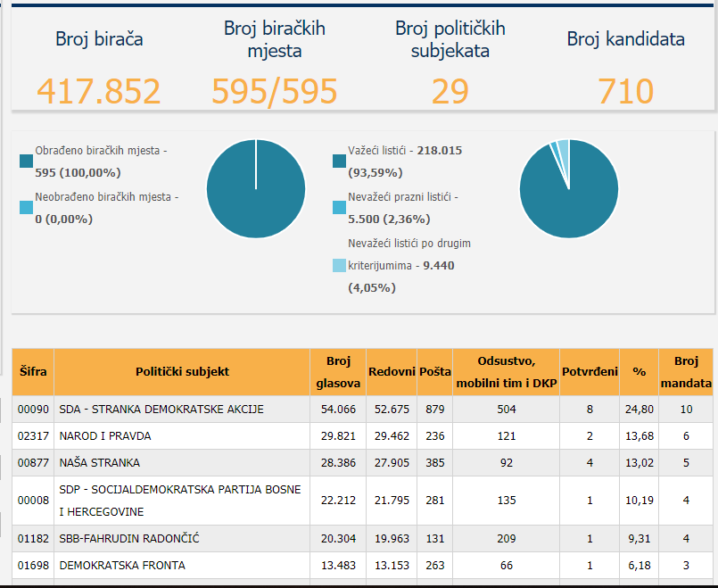Screen dimensions: 718x588
Task: Select the NAŠA STRANKA party name
Action: (99, 462)
